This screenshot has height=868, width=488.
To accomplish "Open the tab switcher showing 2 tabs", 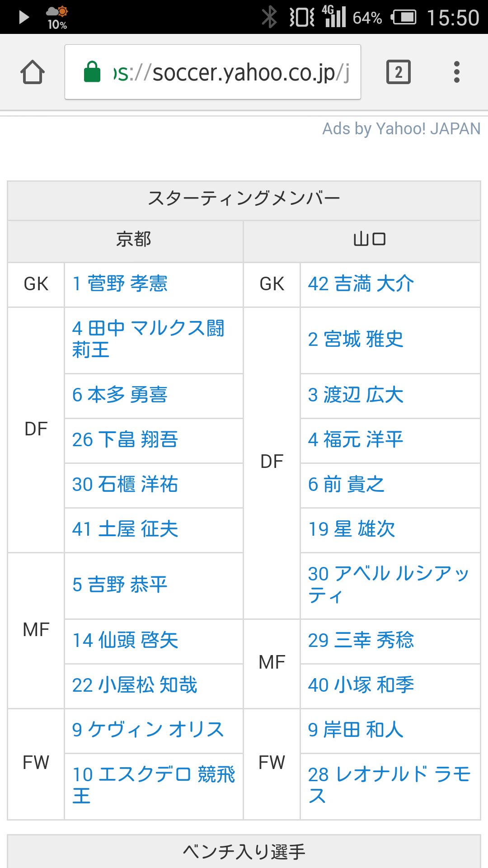I will (398, 72).
